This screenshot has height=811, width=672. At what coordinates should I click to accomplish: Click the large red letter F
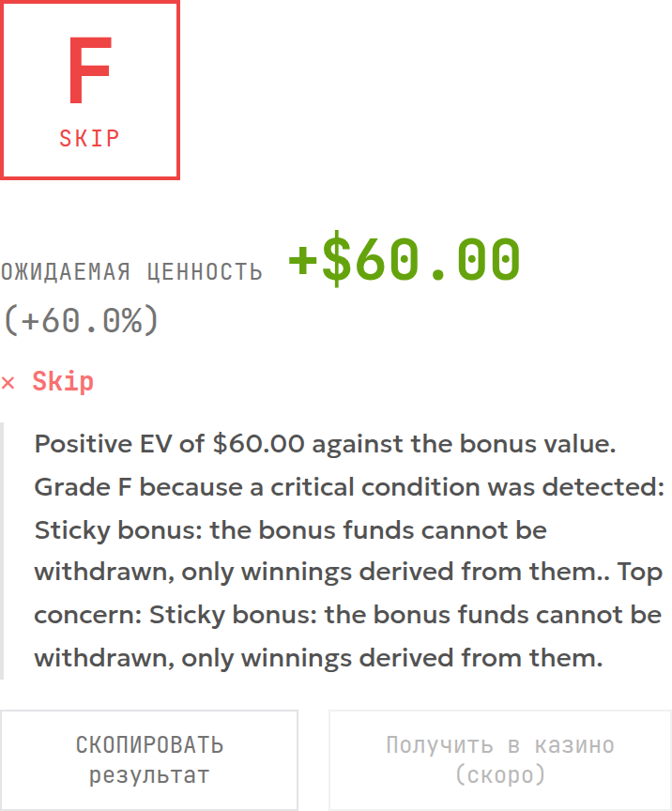(90, 69)
